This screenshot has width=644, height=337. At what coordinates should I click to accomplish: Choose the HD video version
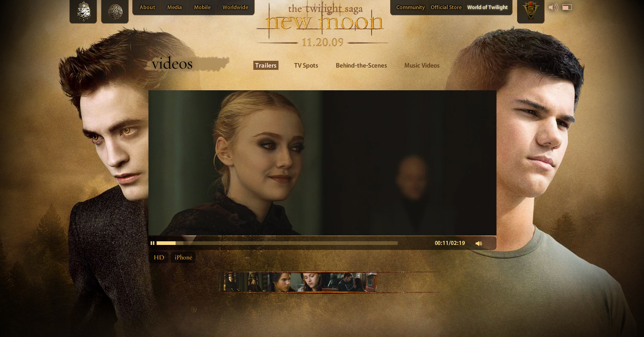pos(159,257)
